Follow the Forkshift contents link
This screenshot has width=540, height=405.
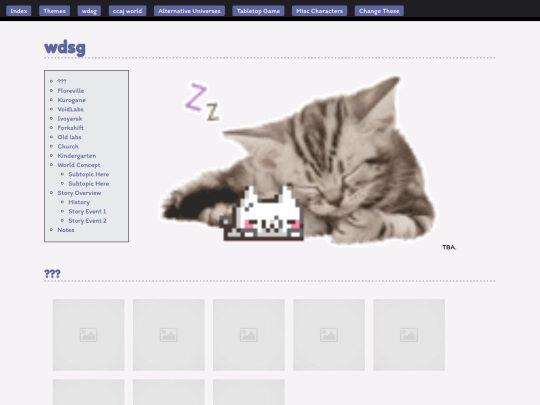click(70, 128)
